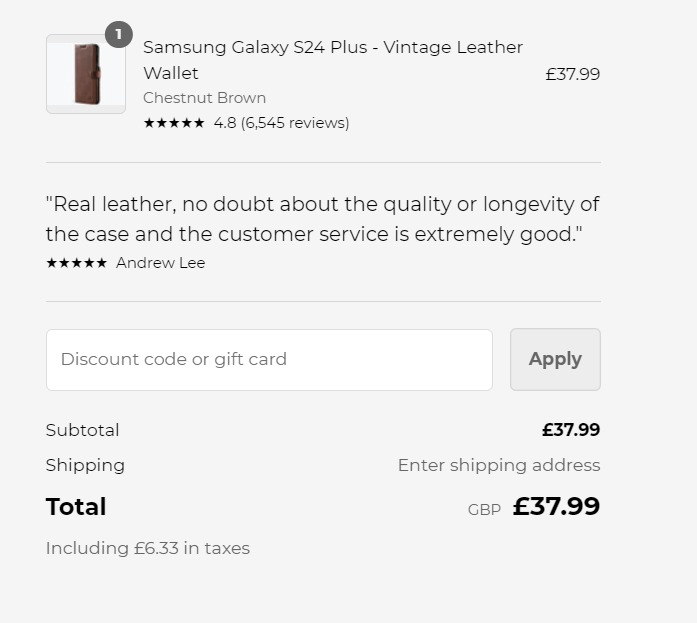Click the product star rating icons
697x623 pixels.
[174, 123]
